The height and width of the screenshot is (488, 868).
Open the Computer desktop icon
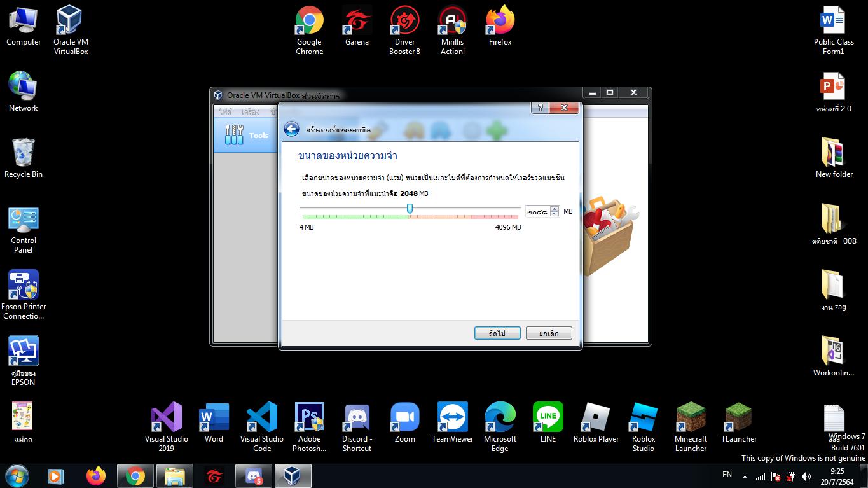(24, 27)
